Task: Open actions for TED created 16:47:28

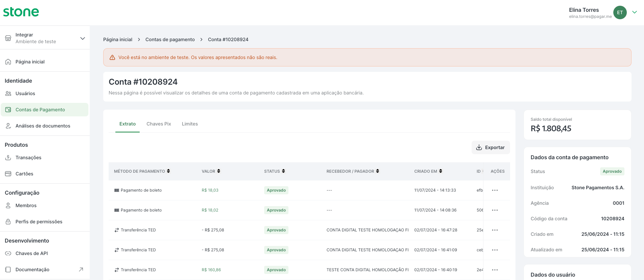Action: click(495, 230)
